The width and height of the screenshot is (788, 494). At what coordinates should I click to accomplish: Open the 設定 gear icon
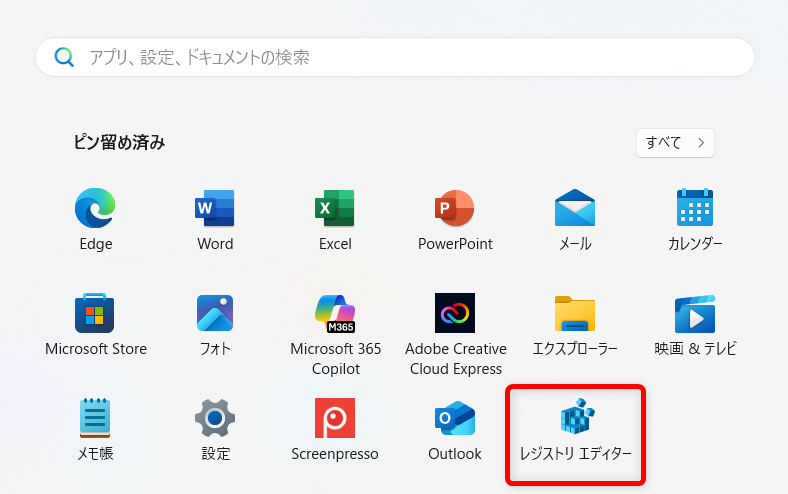pos(215,418)
